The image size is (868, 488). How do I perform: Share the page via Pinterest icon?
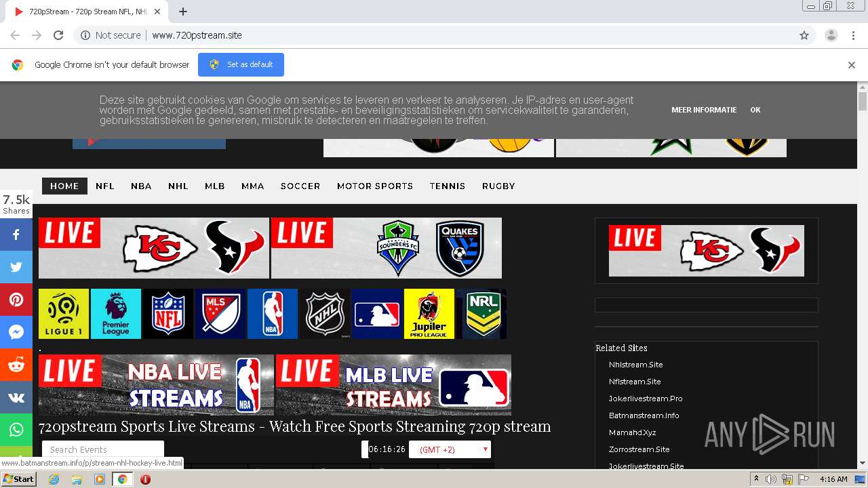[x=16, y=300]
